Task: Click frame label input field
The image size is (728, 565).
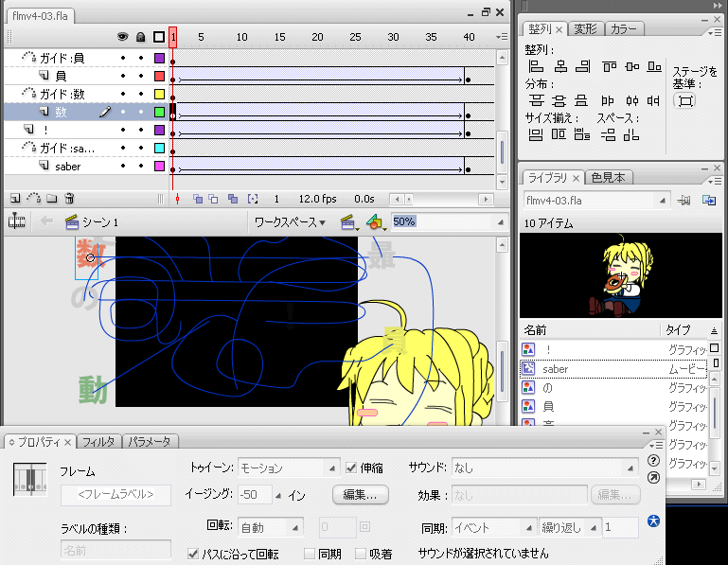Action: coord(115,495)
